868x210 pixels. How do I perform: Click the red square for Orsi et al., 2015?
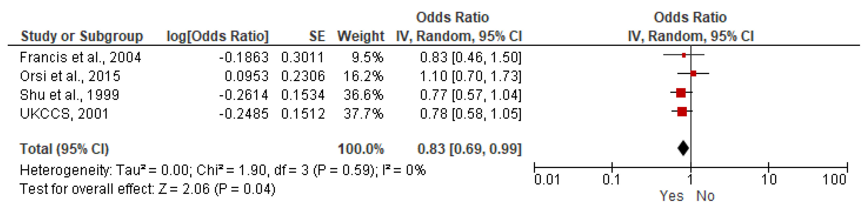[x=693, y=74]
